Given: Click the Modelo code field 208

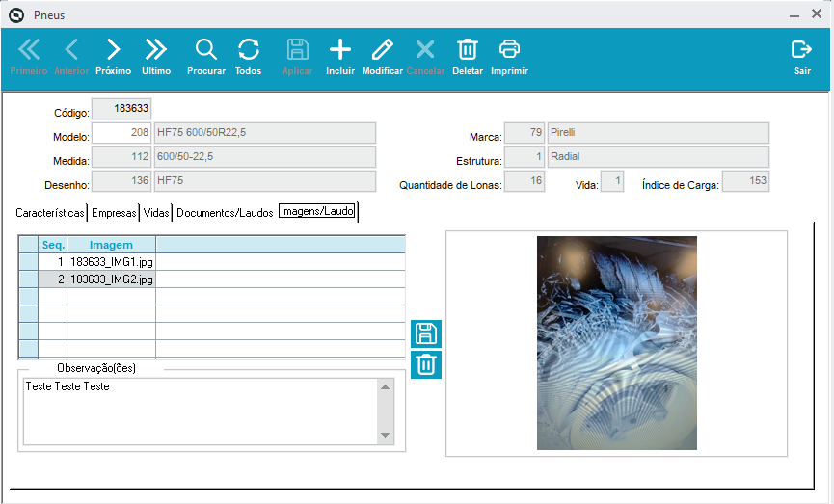Looking at the screenshot, I should tap(121, 132).
